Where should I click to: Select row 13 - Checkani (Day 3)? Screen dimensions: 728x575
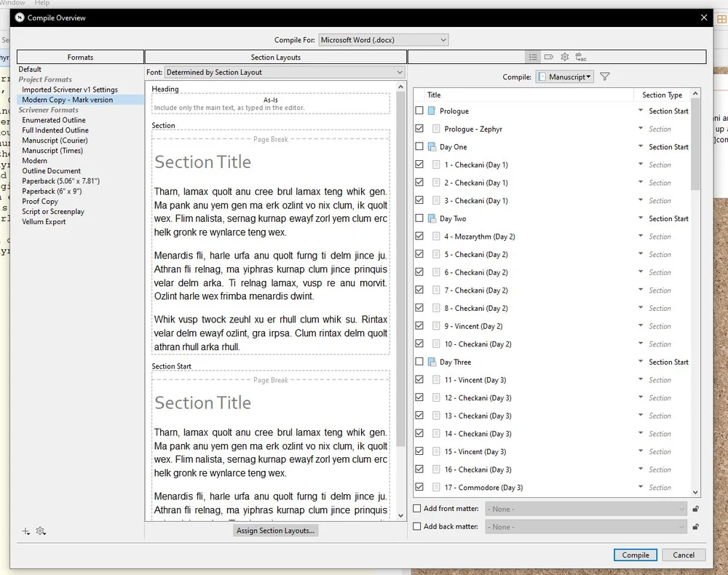point(553,416)
